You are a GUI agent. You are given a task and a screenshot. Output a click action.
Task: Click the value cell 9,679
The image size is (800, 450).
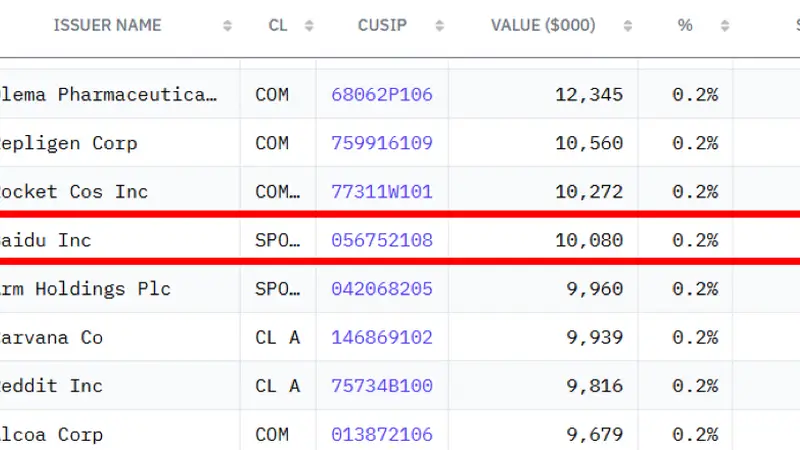click(594, 435)
